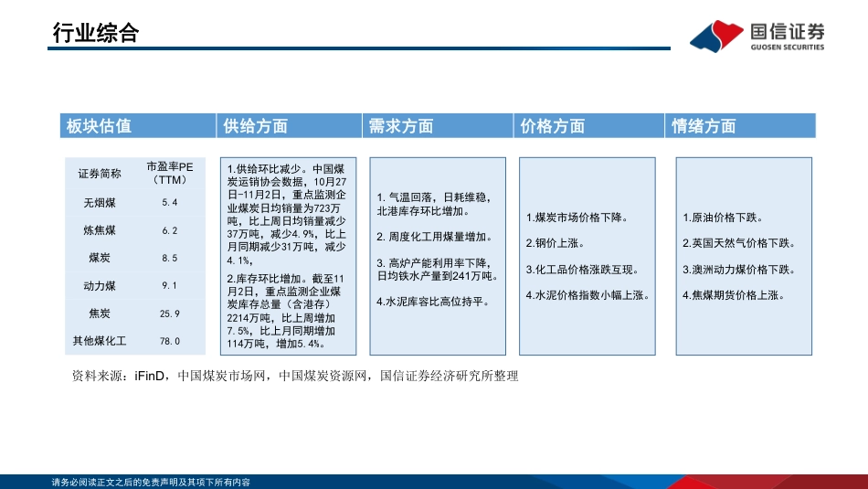The height and width of the screenshot is (489, 868).
Task: Click the 市盈率PE (TTM) column label
Action: [170, 173]
